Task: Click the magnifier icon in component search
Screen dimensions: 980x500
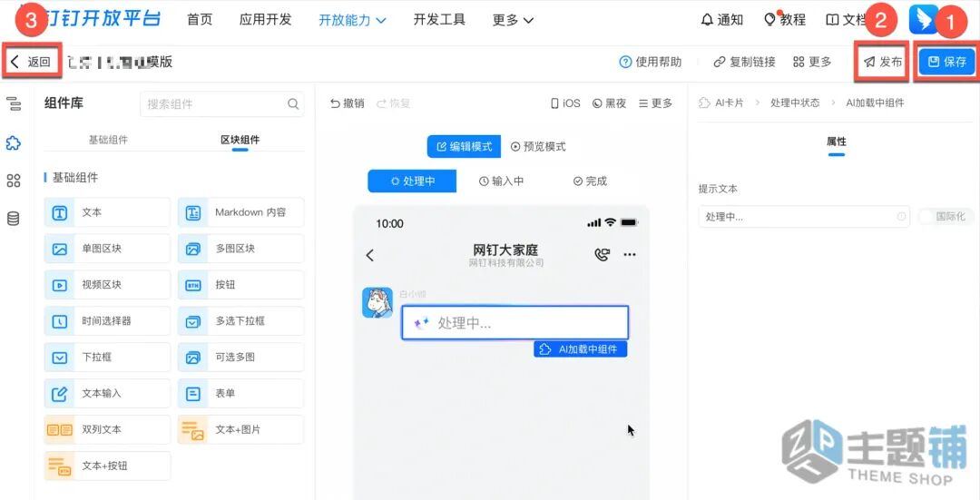Action: pyautogui.click(x=293, y=104)
